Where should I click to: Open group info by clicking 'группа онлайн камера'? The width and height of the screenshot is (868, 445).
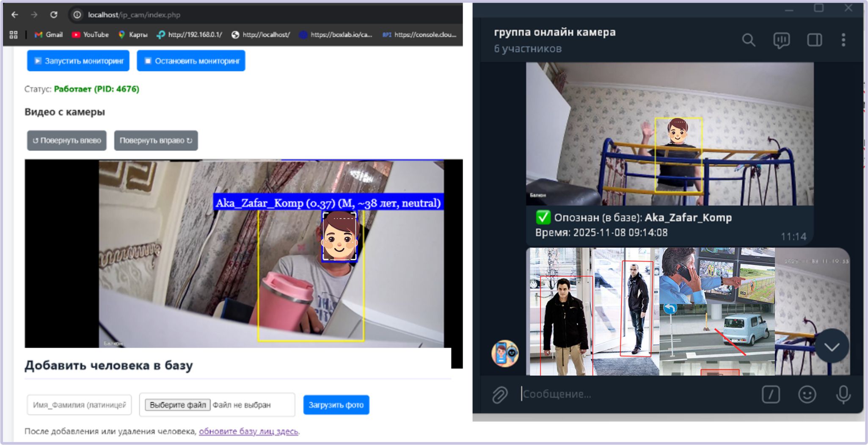click(x=554, y=32)
